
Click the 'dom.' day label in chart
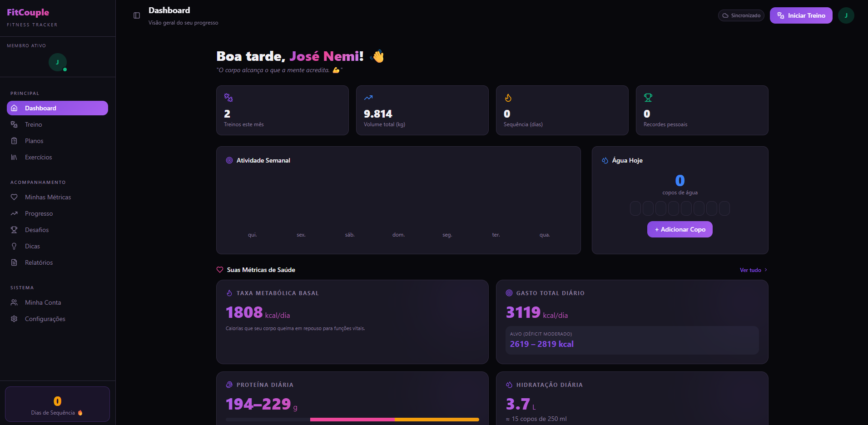(398, 235)
